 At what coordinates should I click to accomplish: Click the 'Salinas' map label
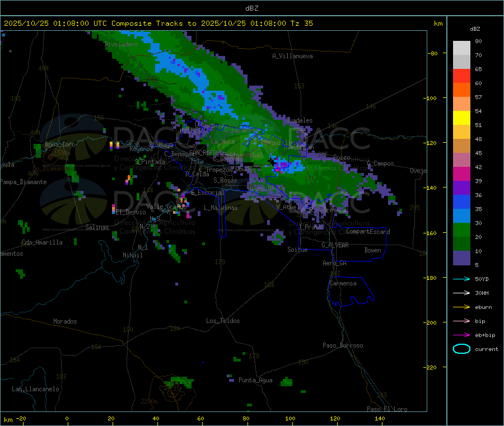tap(97, 227)
